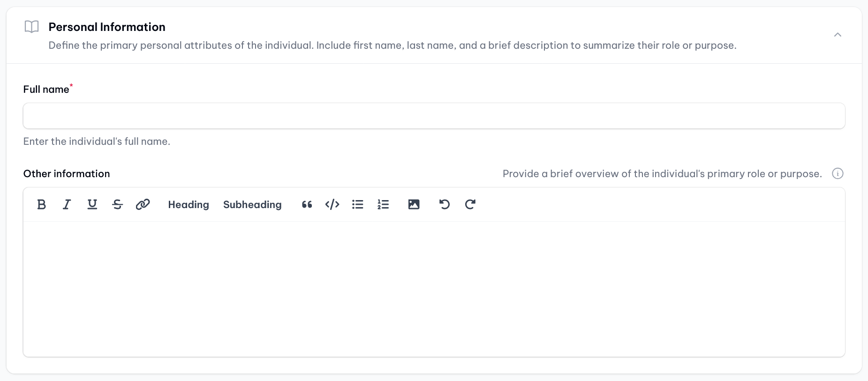Click the Full name label
868x381 pixels.
pyautogui.click(x=46, y=89)
